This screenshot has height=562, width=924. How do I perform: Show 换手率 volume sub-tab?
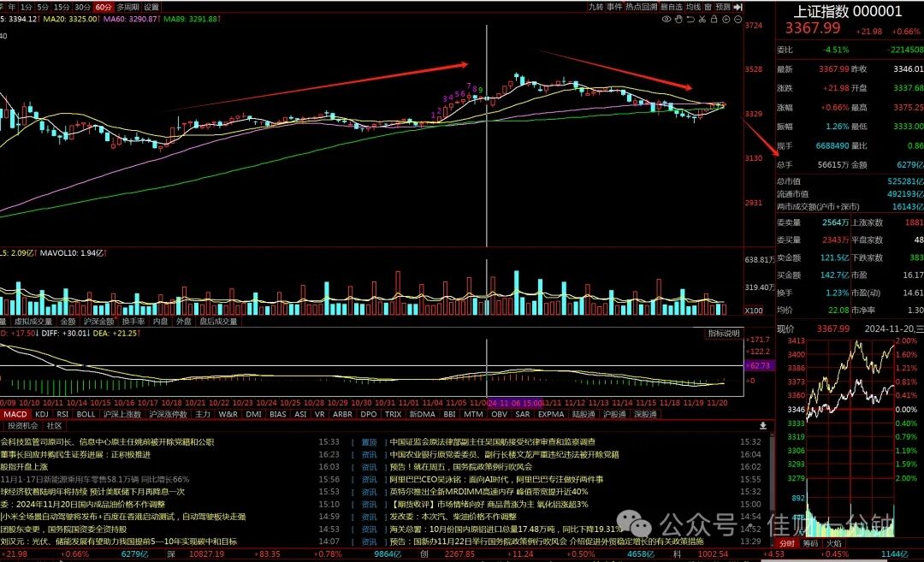[133, 322]
